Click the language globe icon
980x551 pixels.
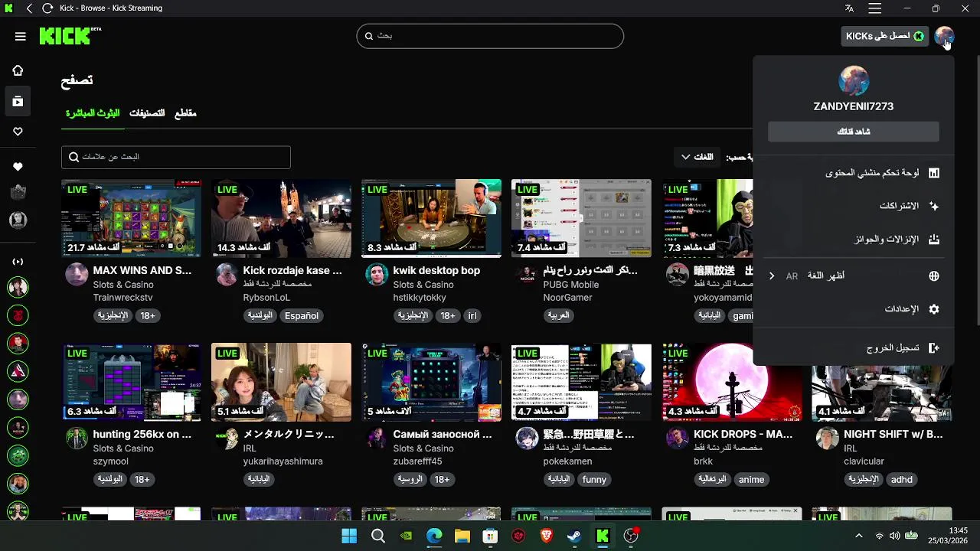pyautogui.click(x=934, y=276)
